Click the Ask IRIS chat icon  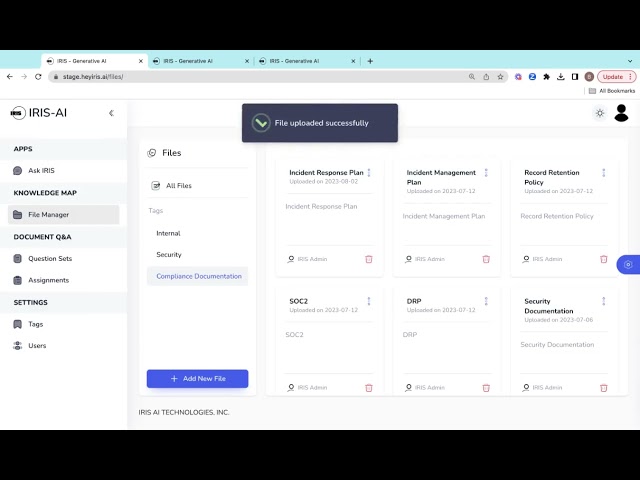18,171
